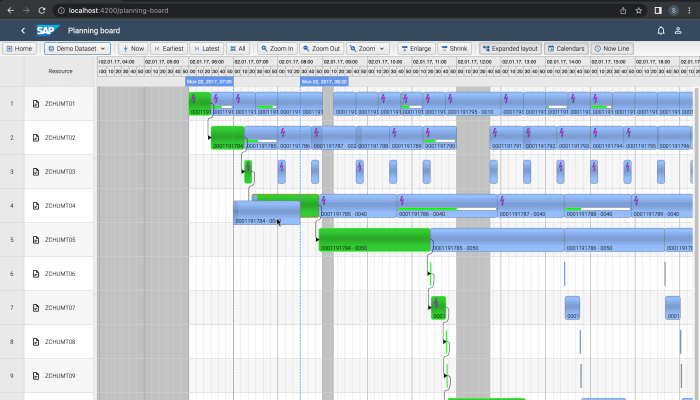This screenshot has height=400, width=700.
Task: Bookmark this page with the star icon
Action: click(638, 10)
